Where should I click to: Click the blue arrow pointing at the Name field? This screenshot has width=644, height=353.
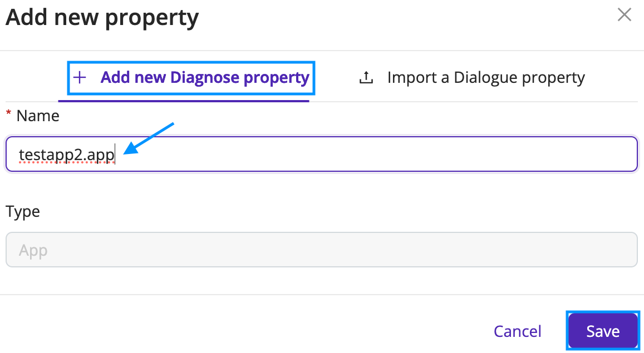click(149, 138)
